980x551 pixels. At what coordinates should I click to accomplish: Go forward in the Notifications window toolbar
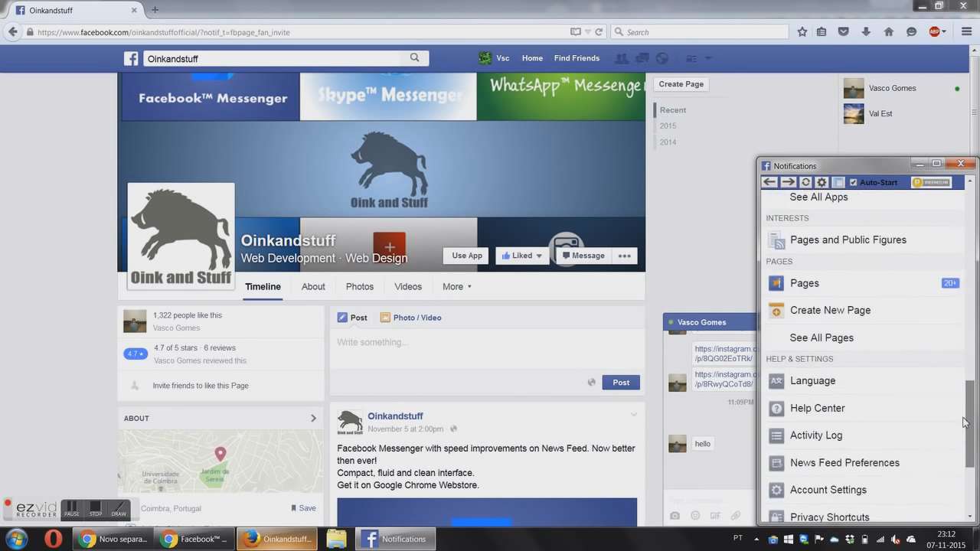pyautogui.click(x=788, y=182)
